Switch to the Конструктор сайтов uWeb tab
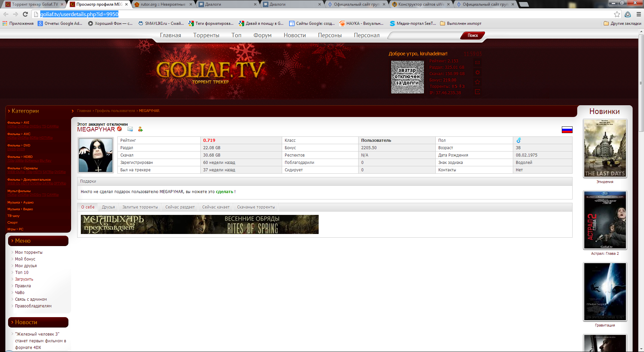This screenshot has width=644, height=352. pyautogui.click(x=421, y=4)
